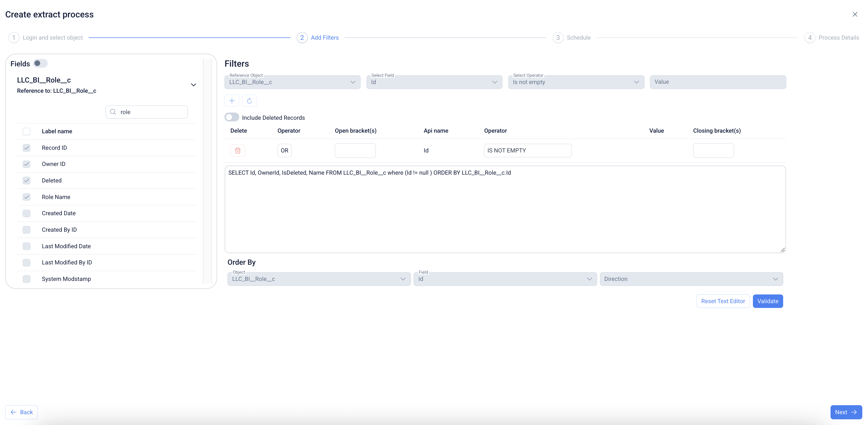
Task: Click the filter Value input field
Action: tap(718, 82)
